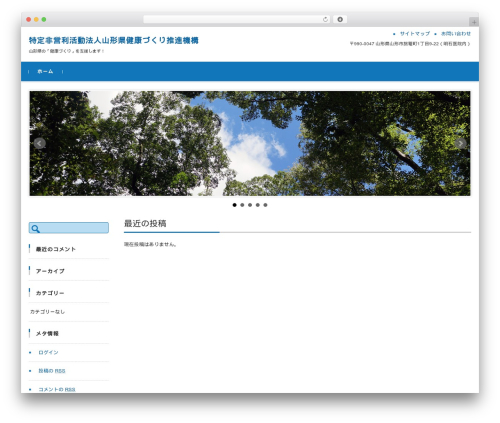The height and width of the screenshot is (423, 500).
Task: Click the browser address bar
Action: [x=237, y=19]
